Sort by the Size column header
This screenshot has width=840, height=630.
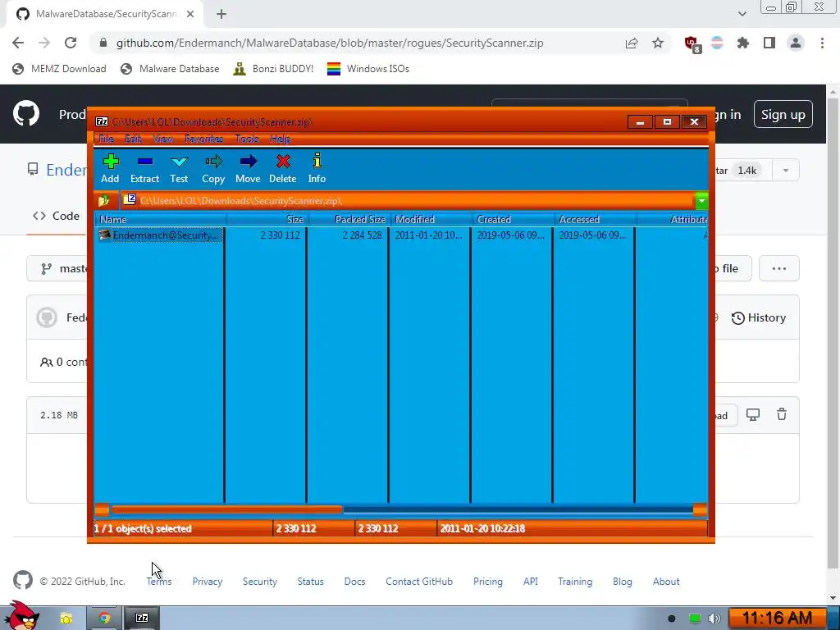click(x=267, y=219)
